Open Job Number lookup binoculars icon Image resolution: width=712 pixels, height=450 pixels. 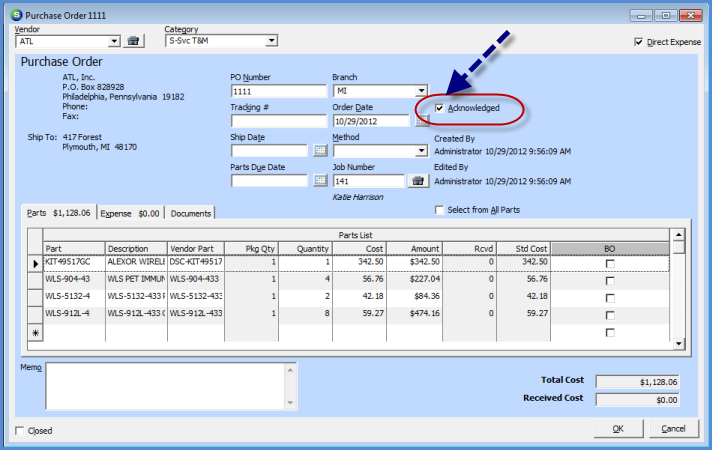(x=418, y=181)
